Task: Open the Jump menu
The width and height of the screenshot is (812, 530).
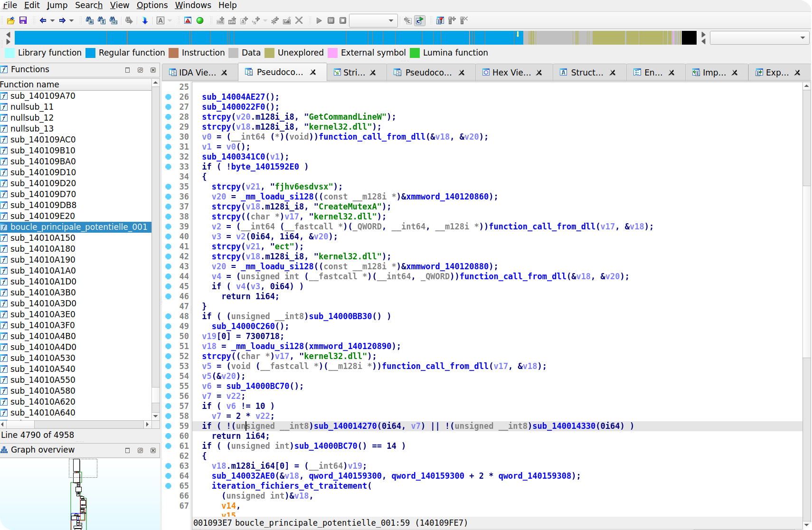Action: [57, 5]
